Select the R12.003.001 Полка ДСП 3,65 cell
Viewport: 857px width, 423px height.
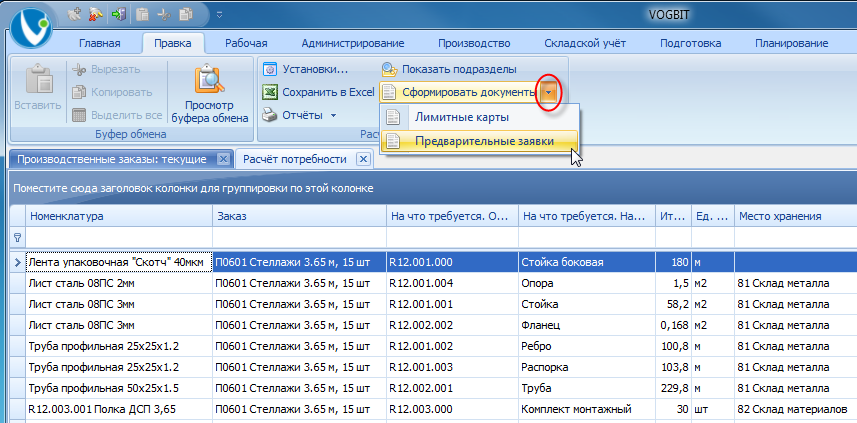pyautogui.click(x=119, y=409)
